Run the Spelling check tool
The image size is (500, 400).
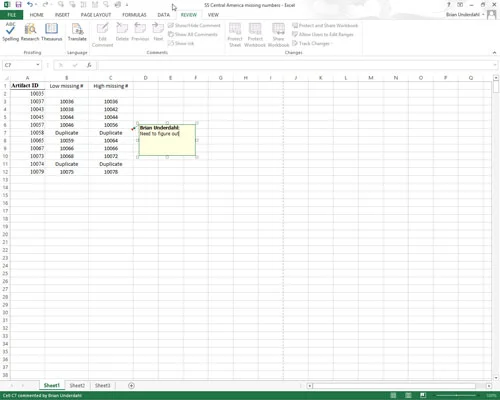click(10, 32)
